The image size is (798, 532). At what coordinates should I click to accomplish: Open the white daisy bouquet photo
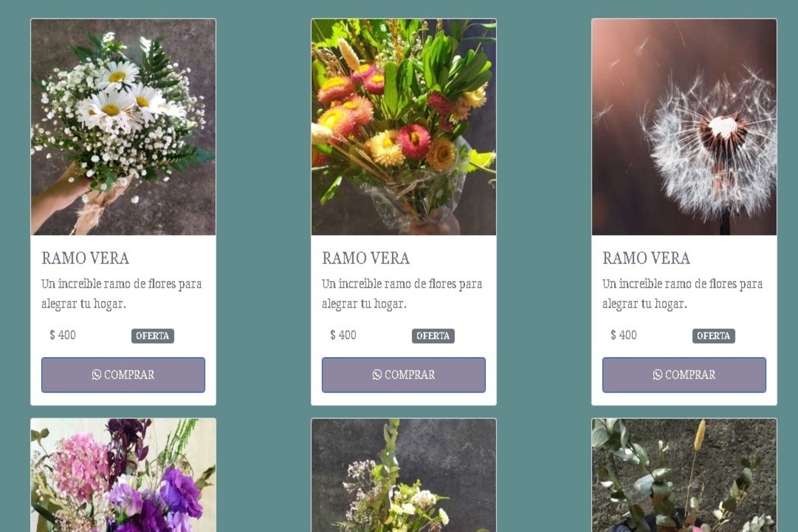click(123, 127)
